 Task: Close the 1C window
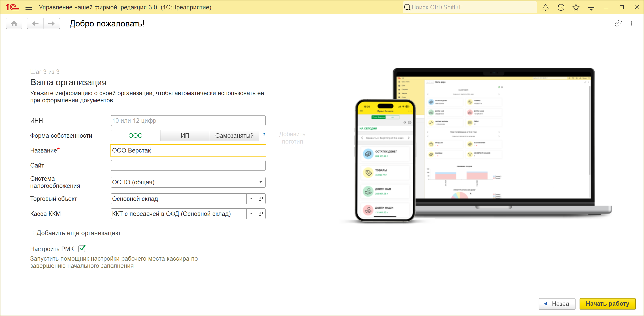[637, 8]
